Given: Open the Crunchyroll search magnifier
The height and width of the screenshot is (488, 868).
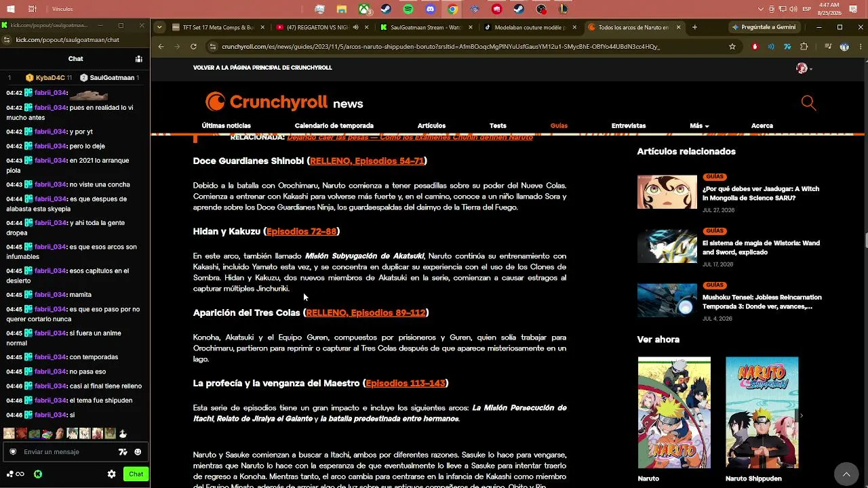Looking at the screenshot, I should click(808, 102).
